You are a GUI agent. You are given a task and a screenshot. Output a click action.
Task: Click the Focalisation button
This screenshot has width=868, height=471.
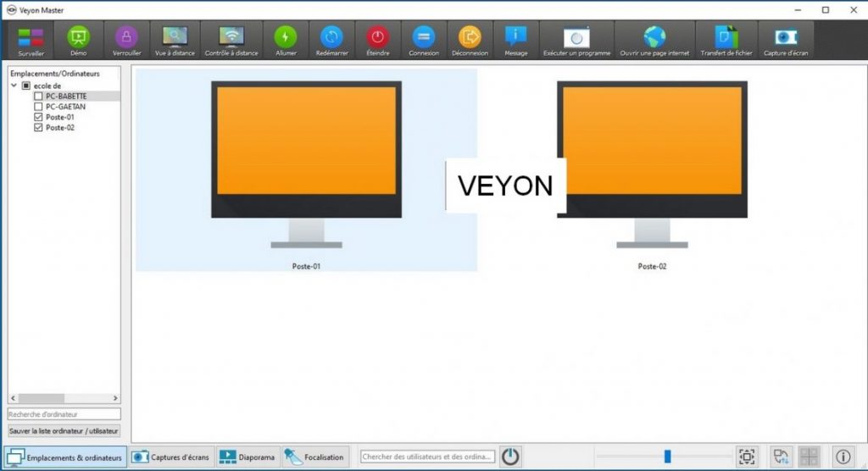pos(315,457)
